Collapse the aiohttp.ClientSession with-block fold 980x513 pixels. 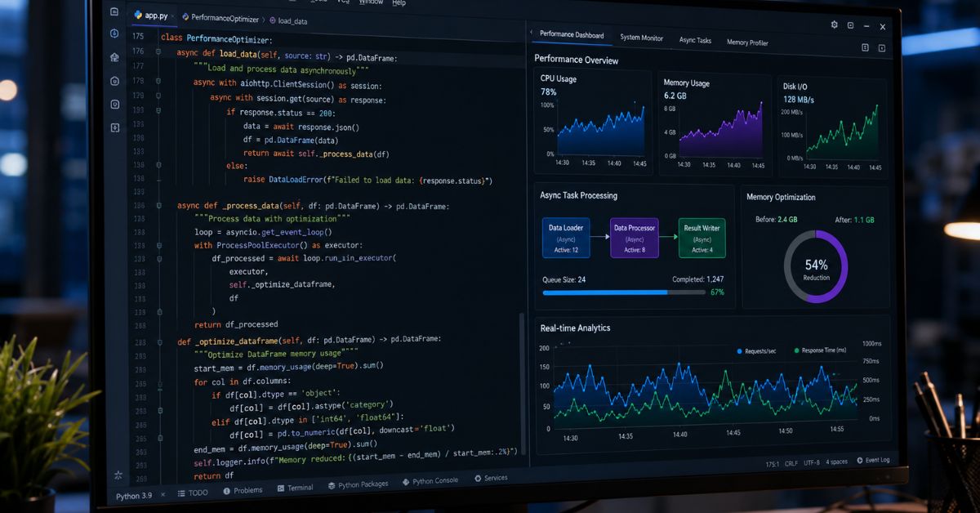click(x=158, y=81)
